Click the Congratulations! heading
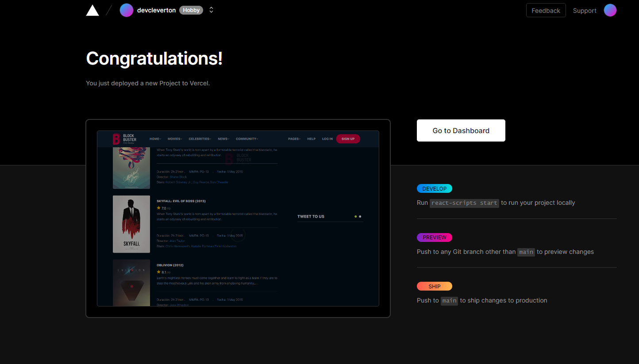 (154, 58)
